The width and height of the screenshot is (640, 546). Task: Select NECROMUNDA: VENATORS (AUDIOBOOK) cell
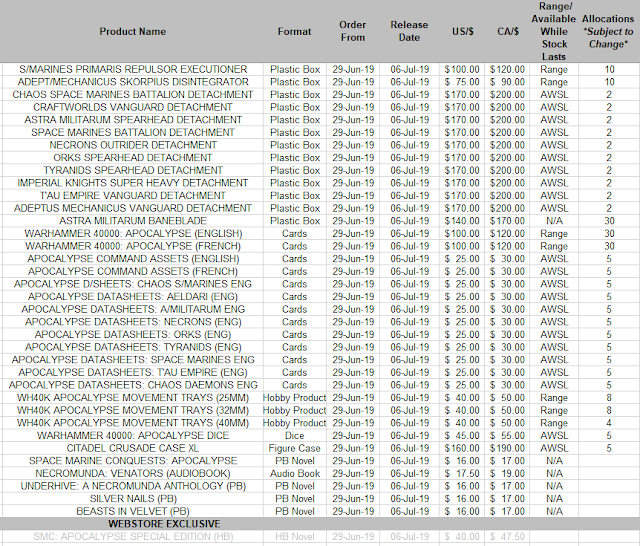tap(133, 473)
